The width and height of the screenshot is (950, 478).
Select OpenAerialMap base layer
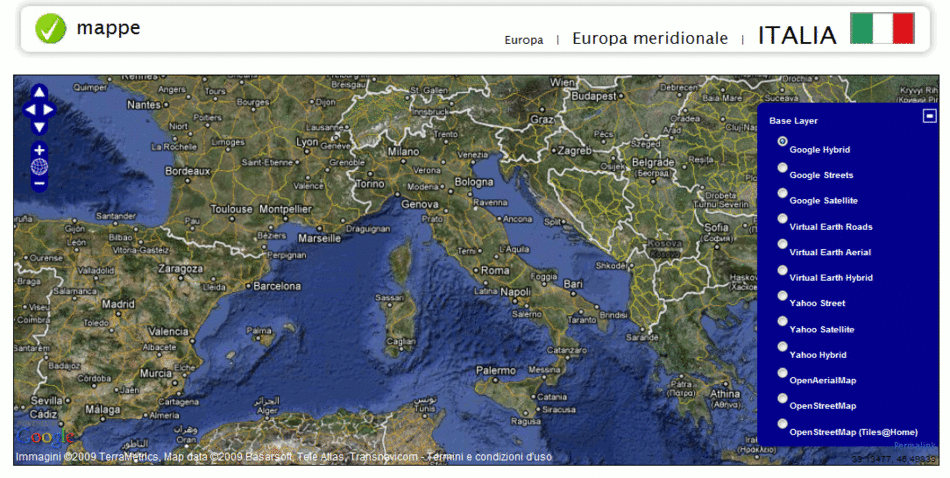783,373
